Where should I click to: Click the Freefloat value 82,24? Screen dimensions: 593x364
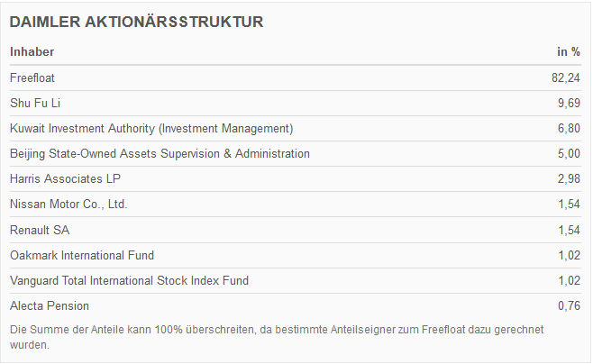pyautogui.click(x=565, y=77)
